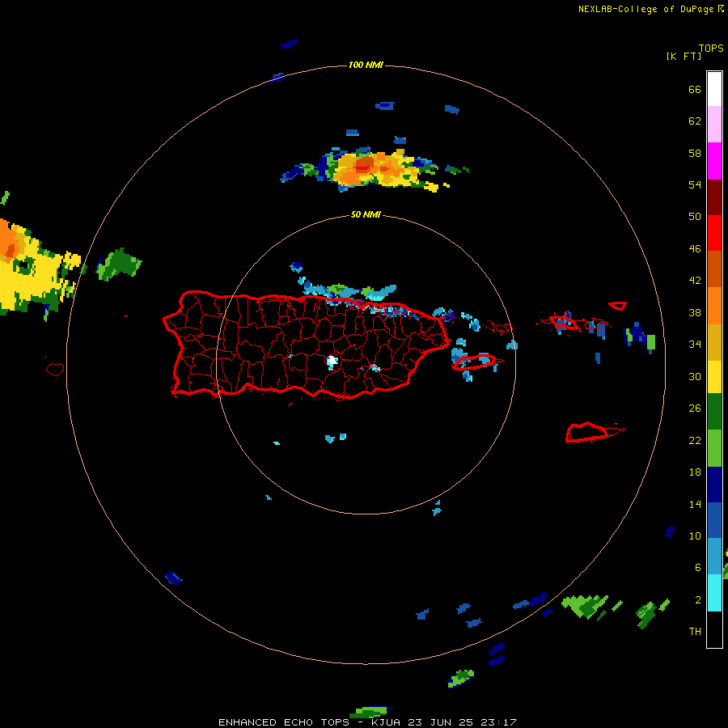
Task: Click the white legend swatch above 66
Action: pyautogui.click(x=714, y=89)
